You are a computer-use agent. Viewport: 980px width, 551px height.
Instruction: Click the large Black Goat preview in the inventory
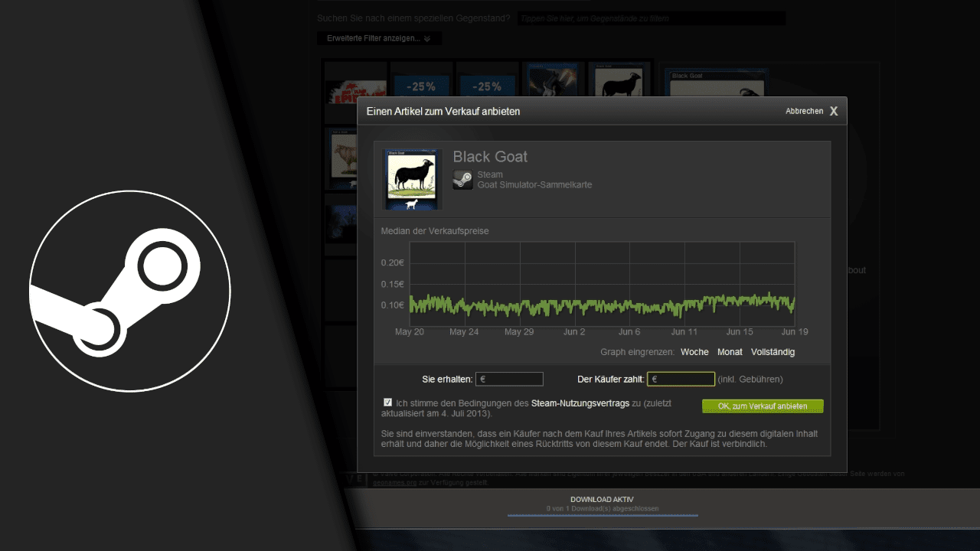pyautogui.click(x=717, y=83)
